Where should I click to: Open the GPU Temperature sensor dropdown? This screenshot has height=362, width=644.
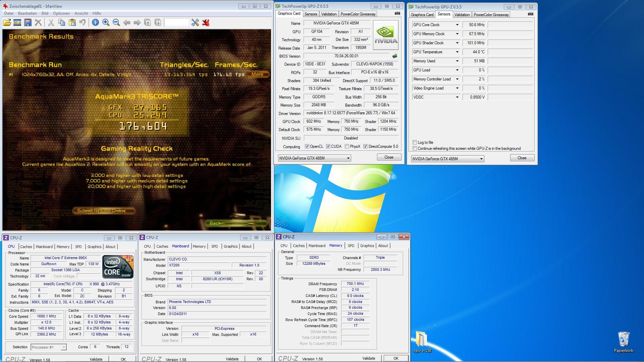(x=457, y=52)
